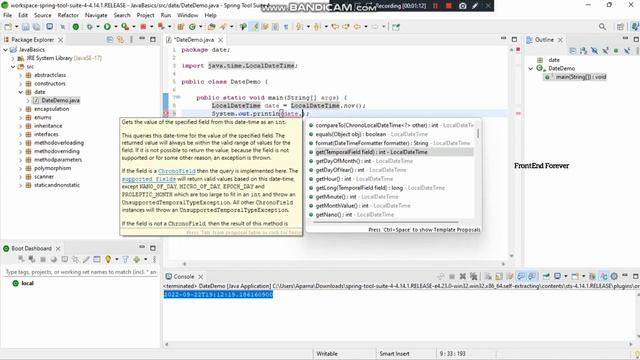This screenshot has height=360, width=640.
Task: Toggle Word Wrap in Console toolbar
Action: tap(510, 276)
